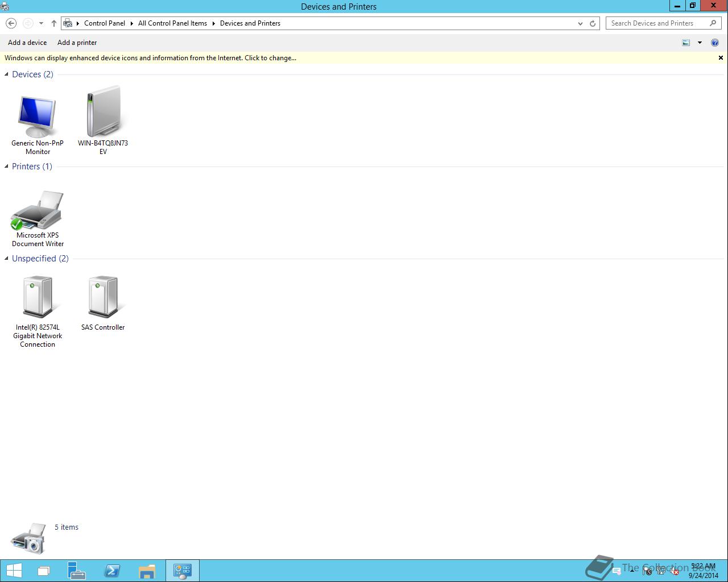Close the yellow information bar
Screen dimensions: 728x582
[721, 58]
